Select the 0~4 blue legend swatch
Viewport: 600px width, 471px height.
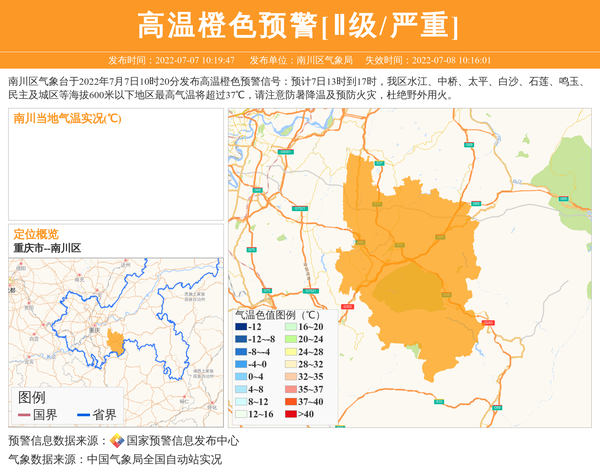tap(241, 377)
